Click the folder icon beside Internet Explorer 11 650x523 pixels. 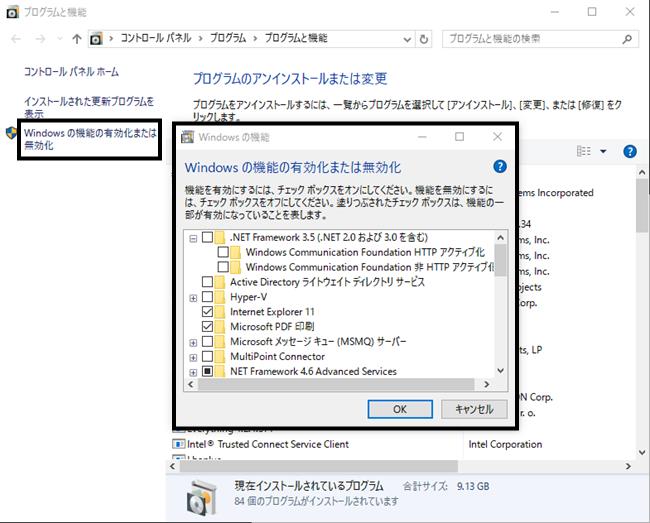(x=221, y=312)
